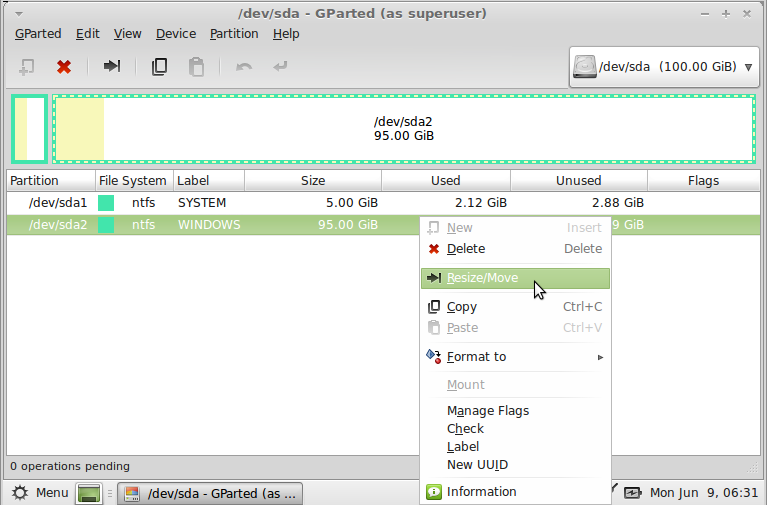Click the 95.00 GiB size table cell
Viewport: 767px width, 505px height.
348,225
